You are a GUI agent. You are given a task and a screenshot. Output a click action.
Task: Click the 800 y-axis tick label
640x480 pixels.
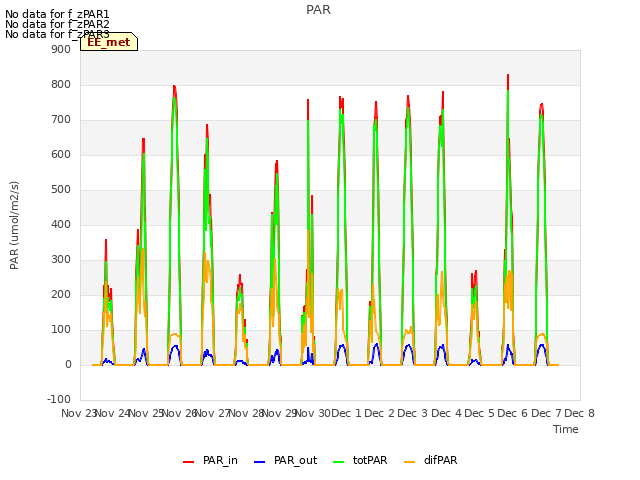pos(61,84)
